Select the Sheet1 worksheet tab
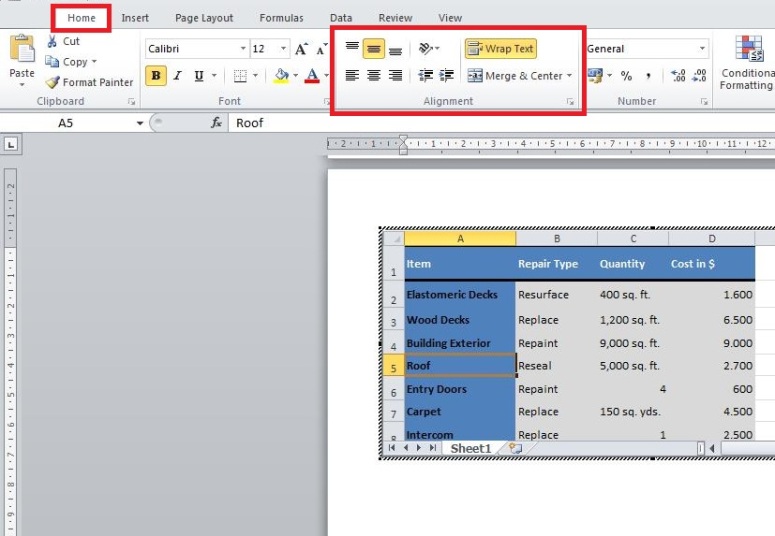 (x=470, y=449)
